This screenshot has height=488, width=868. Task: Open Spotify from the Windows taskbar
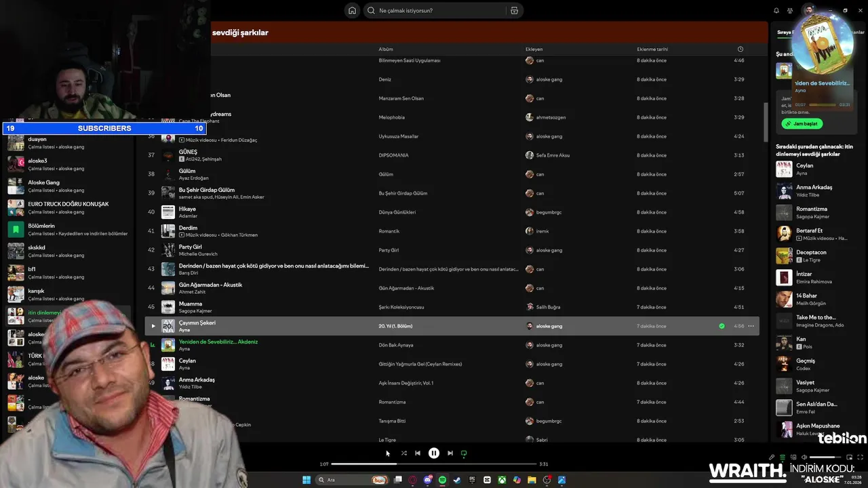point(442,480)
